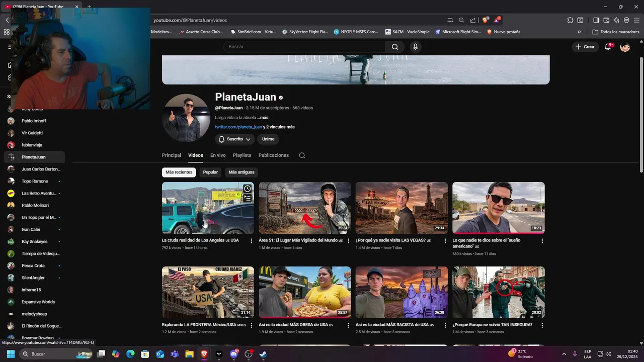The image size is (644, 362).
Task: Open Brave Rewards triangle icon
Action: point(497,20)
